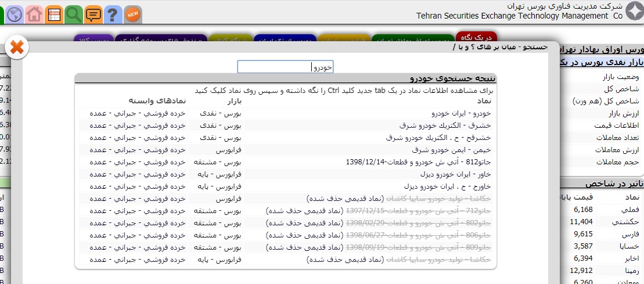The image size is (644, 284).
Task: Open result خودرو - ايران خودرو
Action: pyautogui.click(x=461, y=113)
